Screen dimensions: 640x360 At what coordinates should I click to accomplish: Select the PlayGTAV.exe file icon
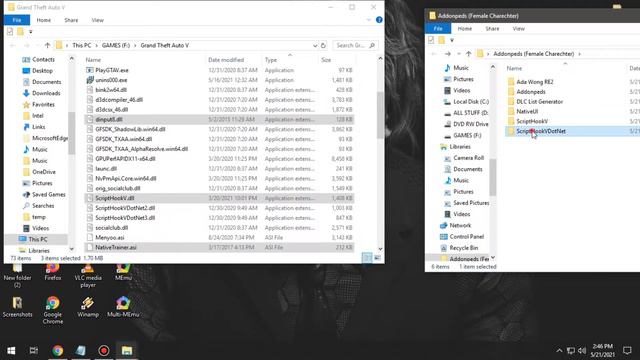point(90,70)
